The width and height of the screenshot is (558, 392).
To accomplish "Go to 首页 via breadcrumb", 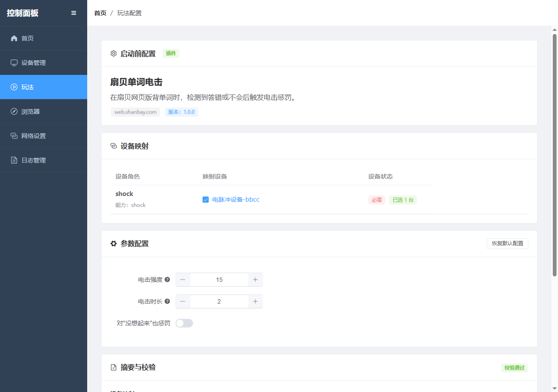I will 100,13.
